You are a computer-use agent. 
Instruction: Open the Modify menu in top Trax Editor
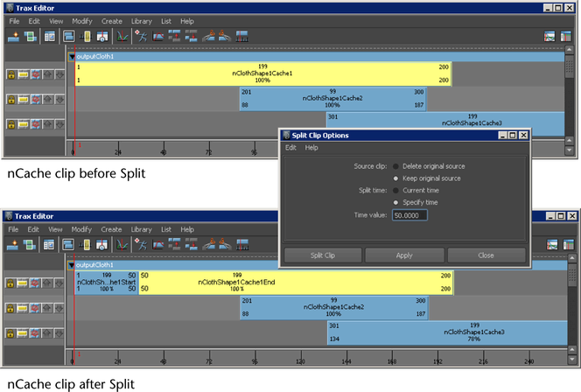82,21
